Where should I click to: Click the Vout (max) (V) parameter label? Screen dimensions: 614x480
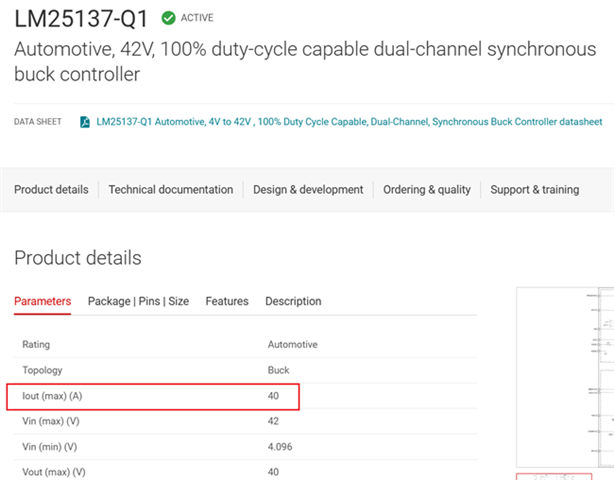pyautogui.click(x=53, y=472)
